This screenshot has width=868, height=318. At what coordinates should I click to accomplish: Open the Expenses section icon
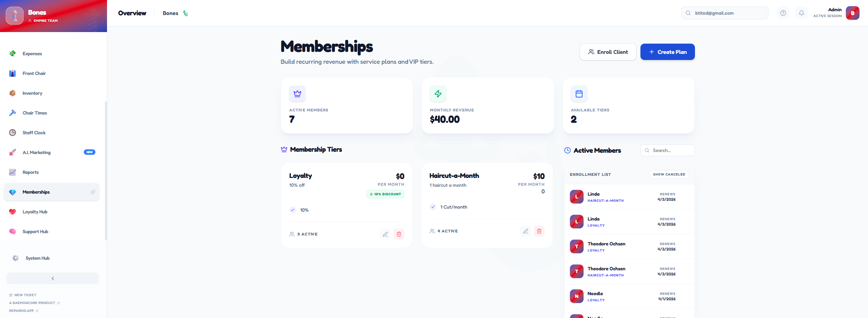13,54
